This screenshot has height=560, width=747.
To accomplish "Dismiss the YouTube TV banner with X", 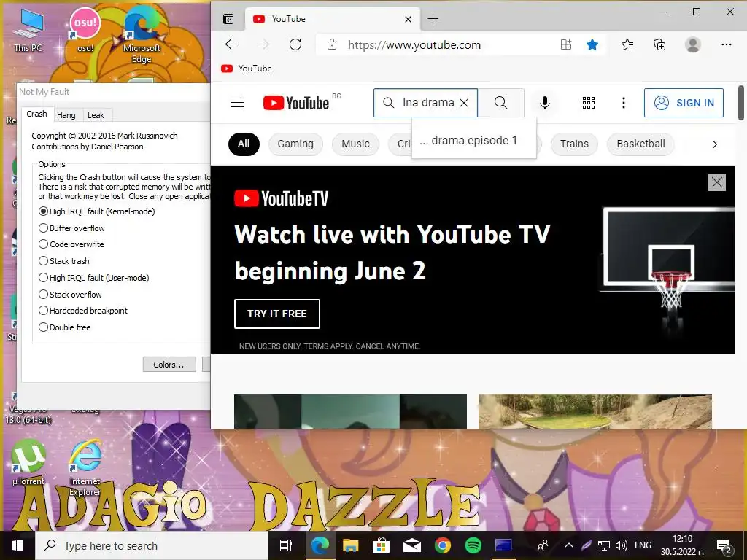I will [717, 182].
